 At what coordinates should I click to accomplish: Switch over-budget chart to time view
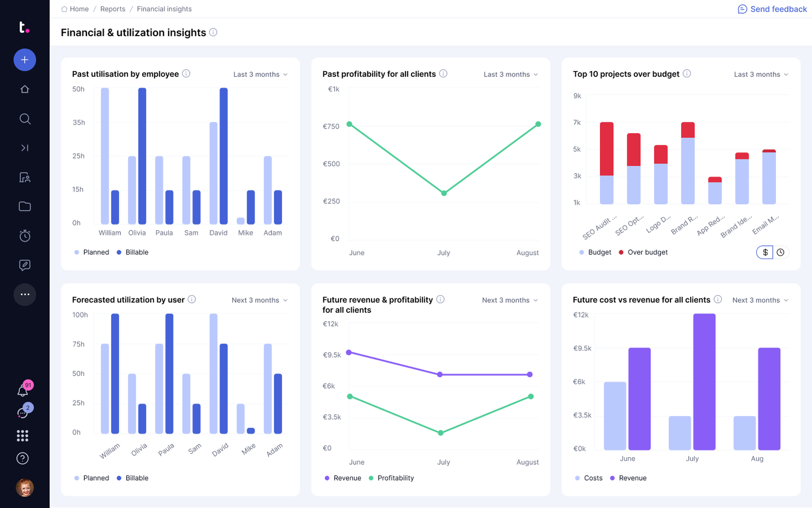(781, 252)
